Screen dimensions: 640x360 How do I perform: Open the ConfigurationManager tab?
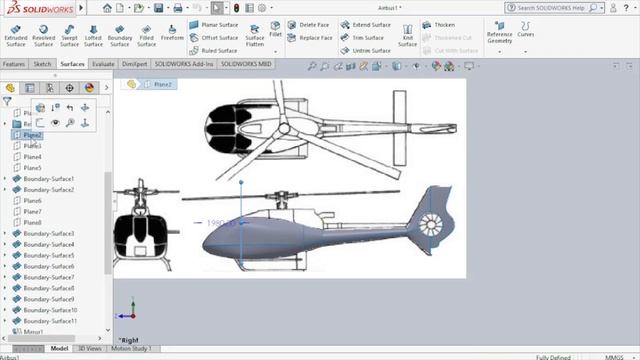pyautogui.click(x=50, y=88)
